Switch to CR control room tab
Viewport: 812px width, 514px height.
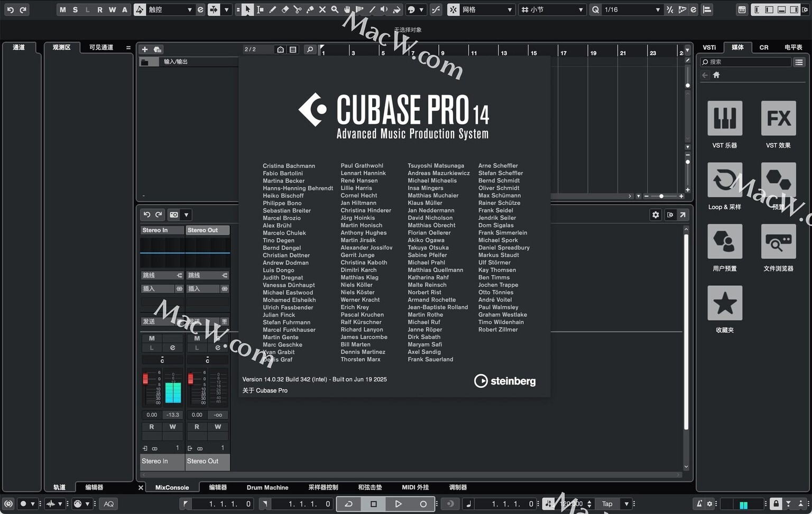click(x=764, y=47)
